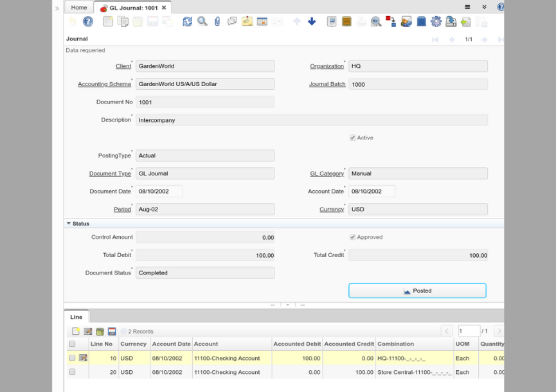
Task: Follow the Organization label link
Action: pos(327,66)
